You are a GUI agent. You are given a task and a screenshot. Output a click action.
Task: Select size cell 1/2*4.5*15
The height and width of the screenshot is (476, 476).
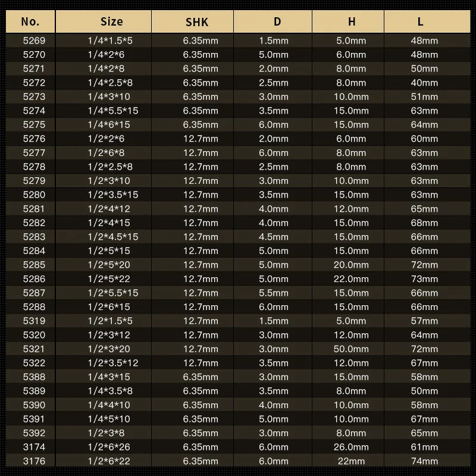coord(113,237)
